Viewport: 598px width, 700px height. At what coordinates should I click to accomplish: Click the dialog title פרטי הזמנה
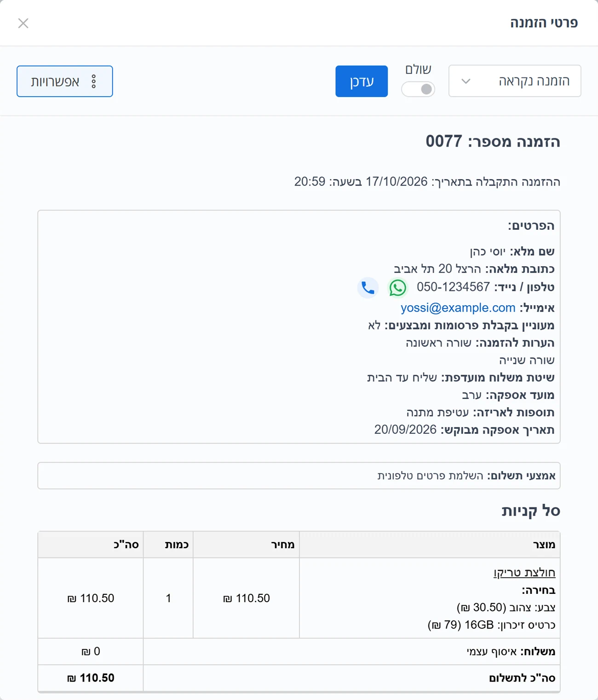[x=544, y=23]
